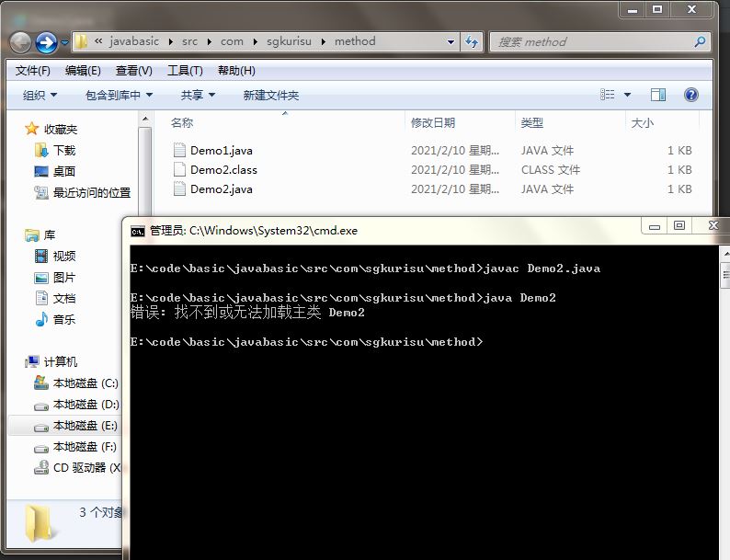Select 收藏夹 star icon in sidebar
Viewport: 730px width, 560px height.
click(31, 129)
